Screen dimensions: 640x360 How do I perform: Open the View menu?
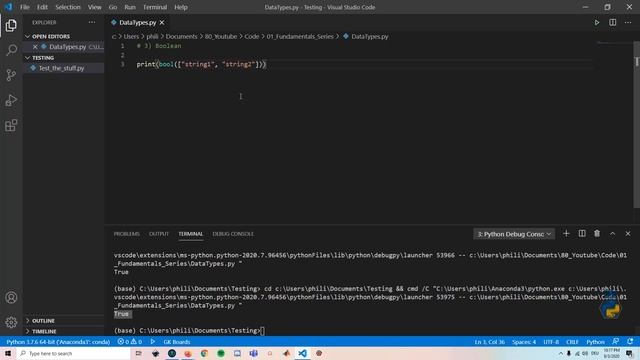(95, 7)
